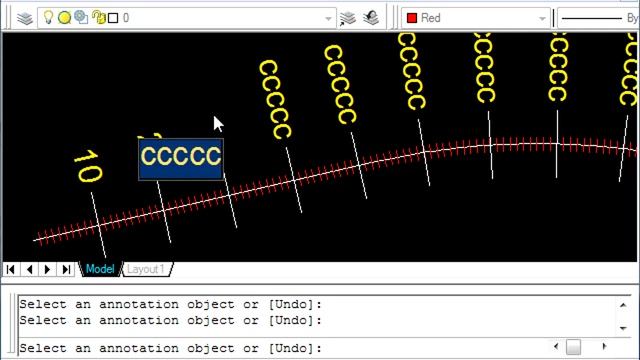Click the white layer color square
The width and height of the screenshot is (640, 360).
(x=113, y=18)
